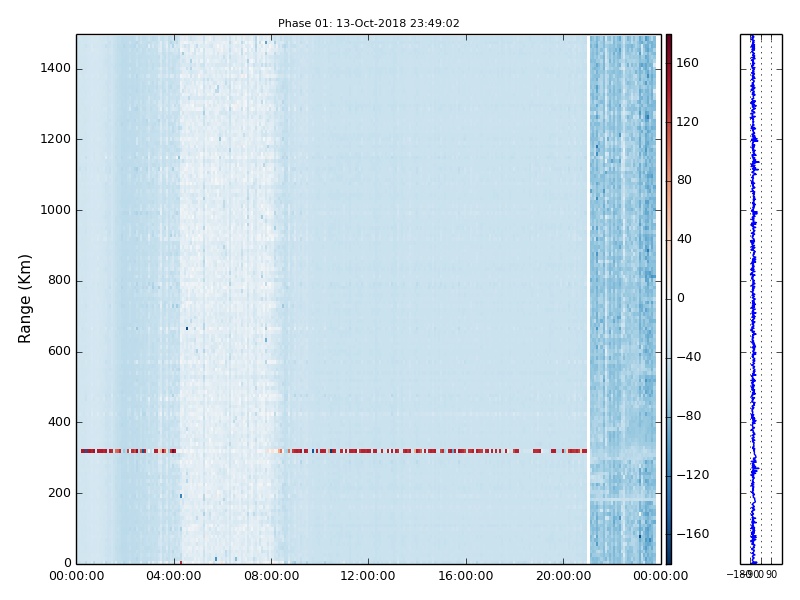Screen dimensions: 800x600
Task: Click the 1000 tick label on range axis
Action: click(55, 210)
